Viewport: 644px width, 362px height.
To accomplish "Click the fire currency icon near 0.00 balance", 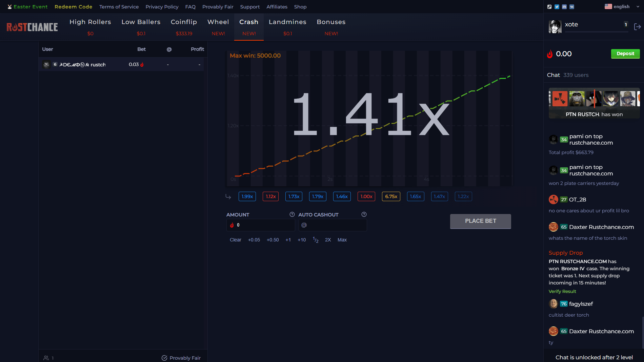I will 549,54.
